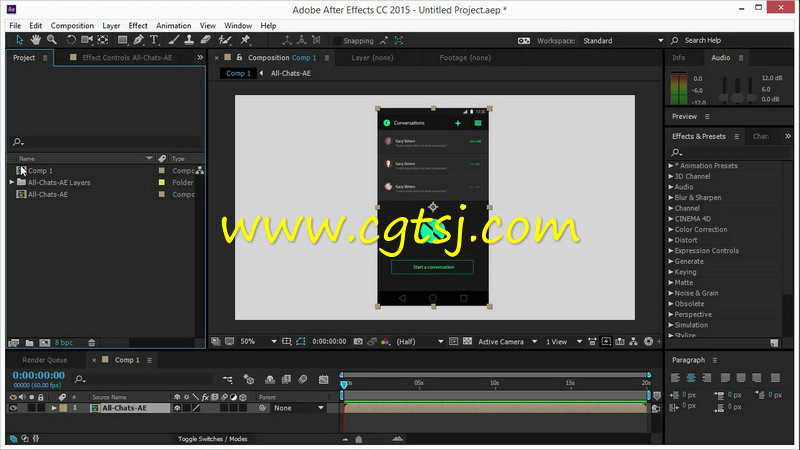Click the yellow label swatch of All-Chats-AE Layers
This screenshot has height=450, width=800.
click(x=162, y=182)
